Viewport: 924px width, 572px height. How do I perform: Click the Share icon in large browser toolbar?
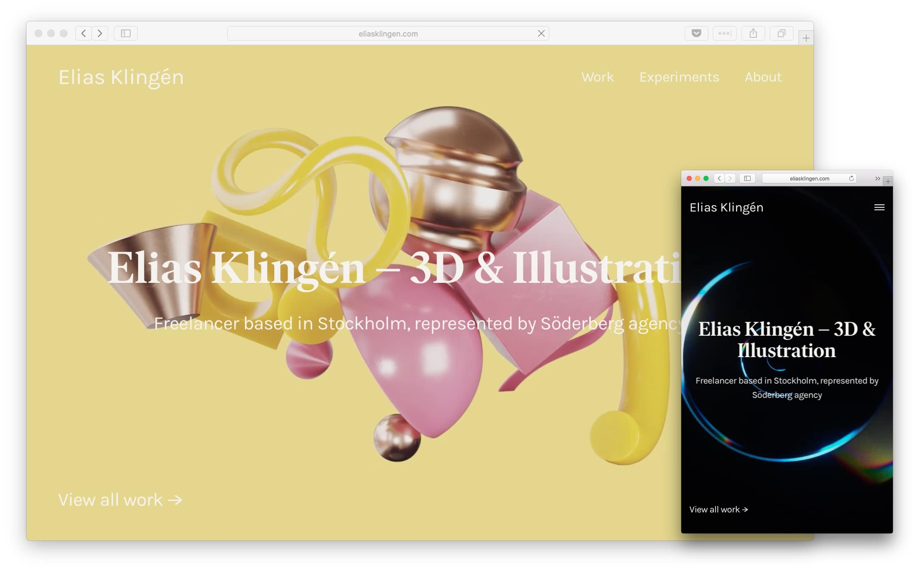click(x=753, y=33)
